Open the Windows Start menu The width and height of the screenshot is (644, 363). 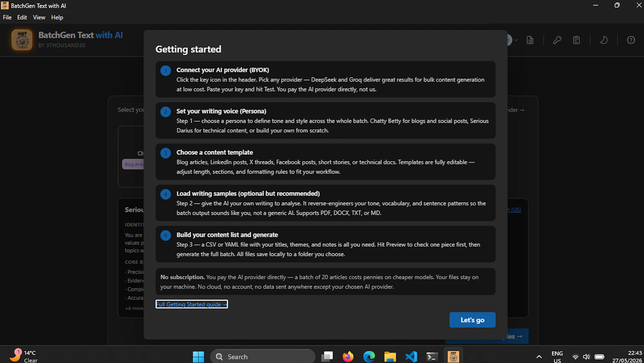198,357
